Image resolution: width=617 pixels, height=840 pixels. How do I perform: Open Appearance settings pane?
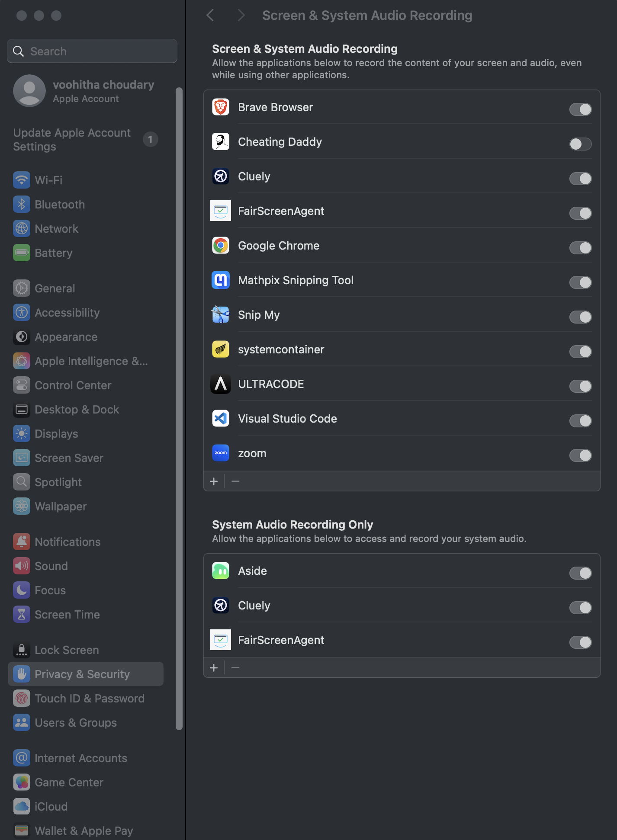pyautogui.click(x=86, y=337)
